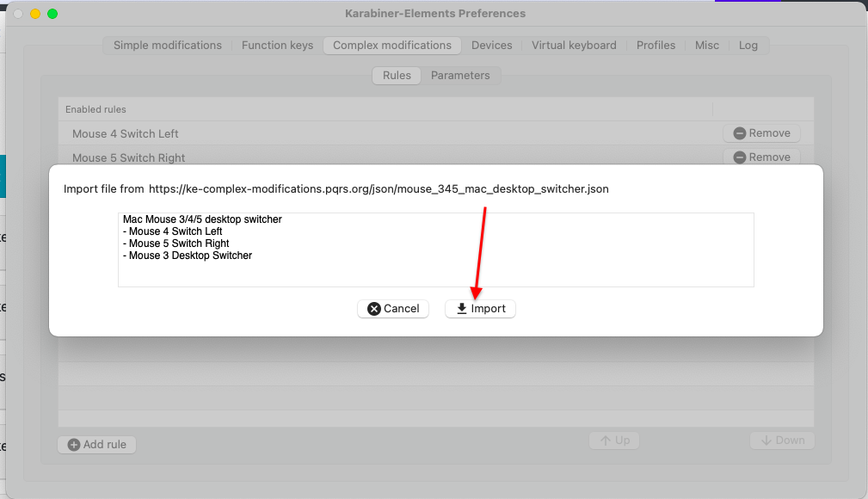
Task: Click '- Mouse 3 Desktop Switcher' in import list
Action: pyautogui.click(x=188, y=256)
